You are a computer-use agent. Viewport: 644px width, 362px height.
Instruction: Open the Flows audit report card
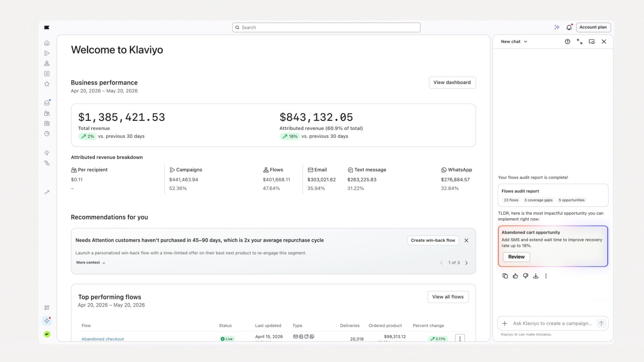tap(553, 195)
